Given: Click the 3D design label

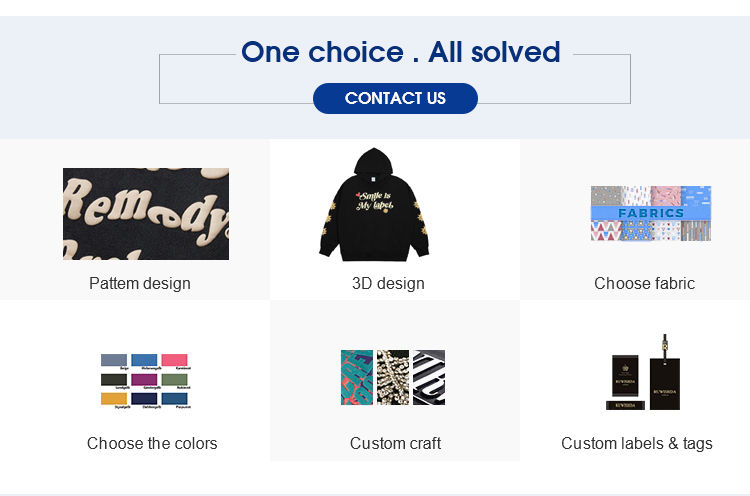Looking at the screenshot, I should tap(388, 283).
